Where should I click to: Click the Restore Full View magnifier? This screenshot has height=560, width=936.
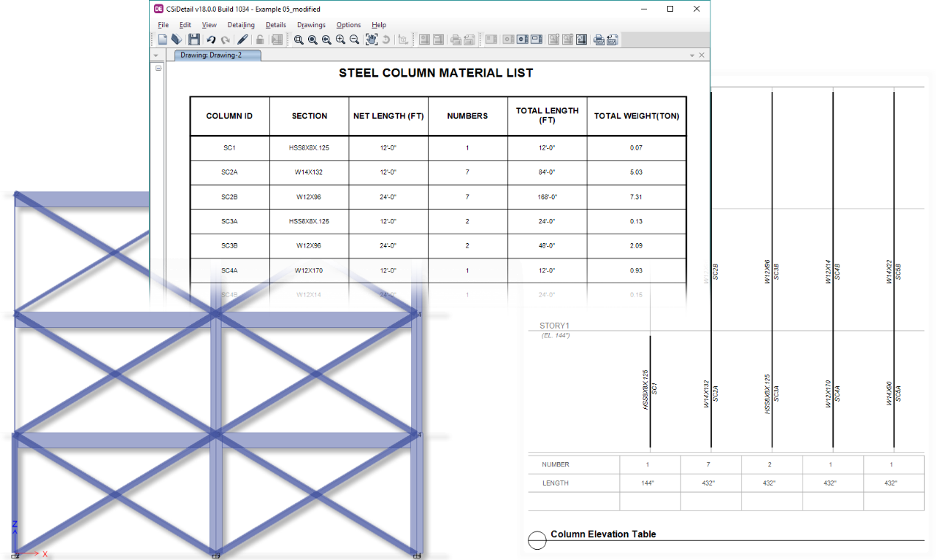[312, 40]
